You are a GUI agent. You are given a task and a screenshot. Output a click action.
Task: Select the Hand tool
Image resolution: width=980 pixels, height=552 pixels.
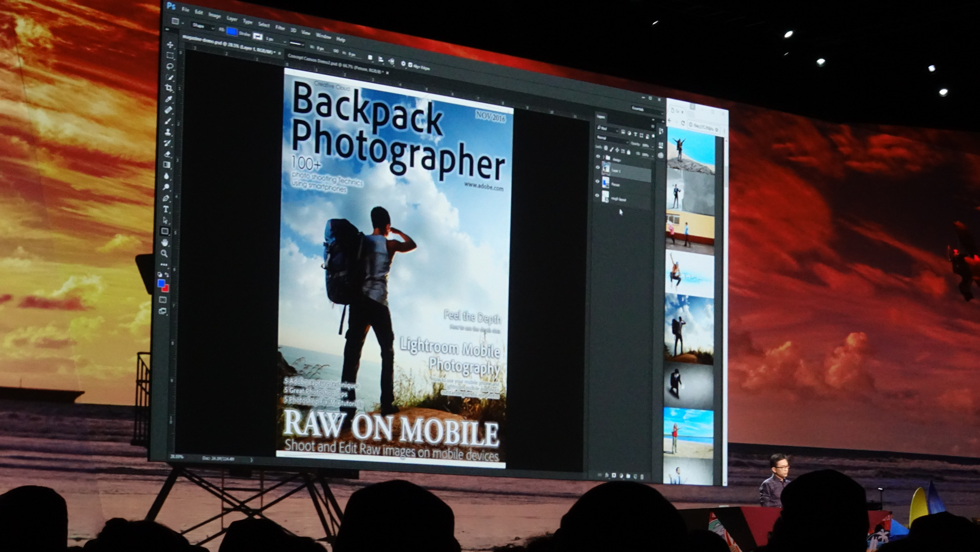click(165, 243)
